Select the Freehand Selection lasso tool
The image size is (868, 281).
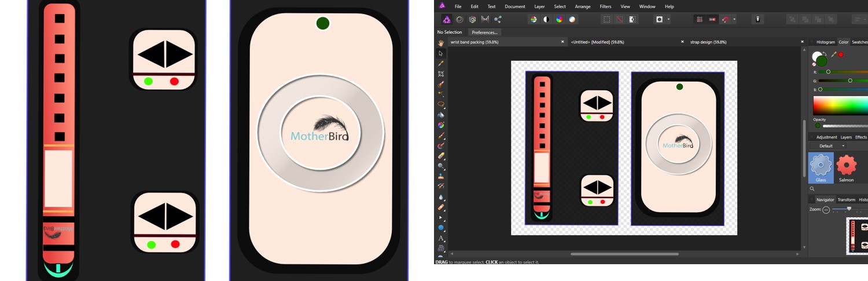coord(441,104)
